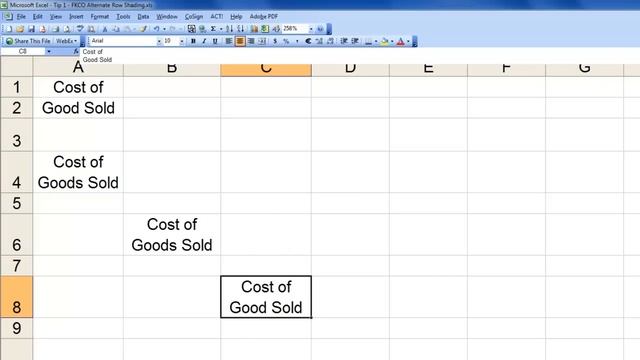Viewport: 640px width, 360px height.
Task: Open the font name dropdown
Action: coord(159,41)
